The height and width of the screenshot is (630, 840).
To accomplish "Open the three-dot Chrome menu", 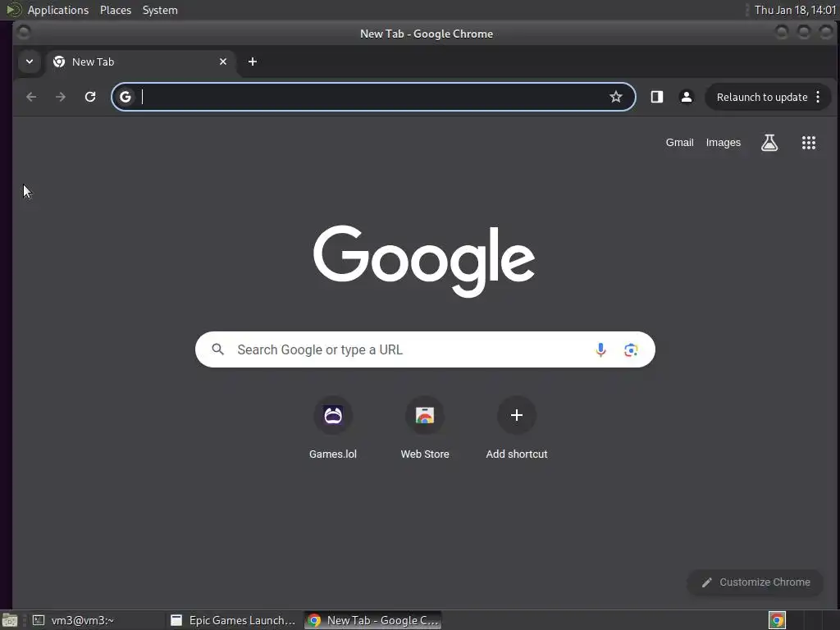I will (x=818, y=97).
